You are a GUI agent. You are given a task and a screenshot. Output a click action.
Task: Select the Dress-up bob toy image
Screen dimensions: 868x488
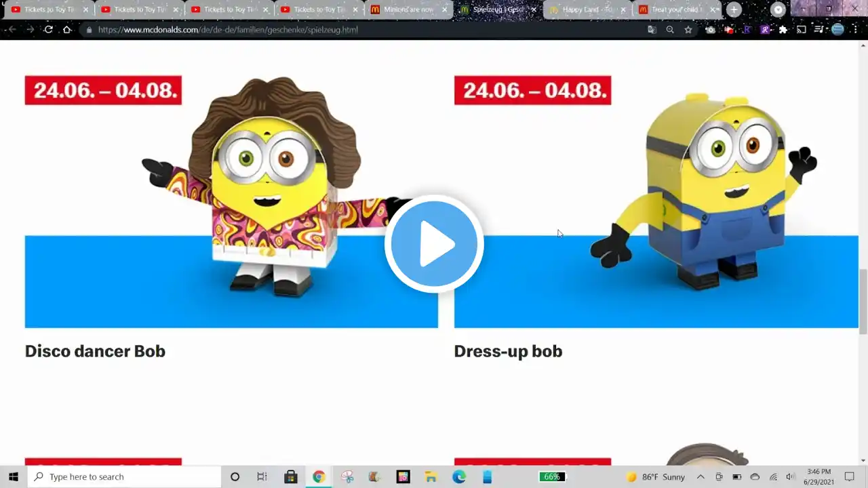[656, 202]
